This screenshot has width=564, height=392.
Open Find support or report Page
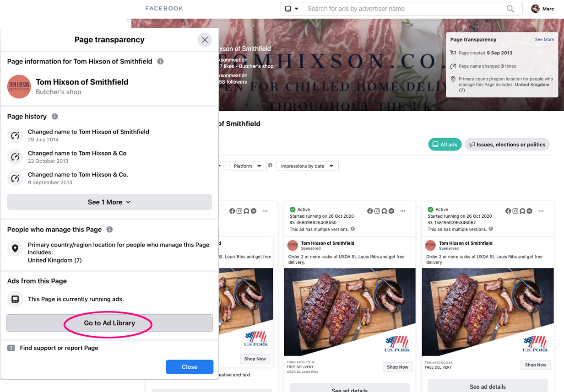tap(59, 348)
